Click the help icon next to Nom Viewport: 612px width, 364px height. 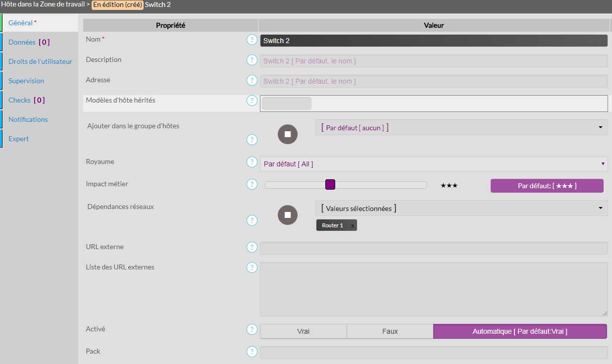252,40
